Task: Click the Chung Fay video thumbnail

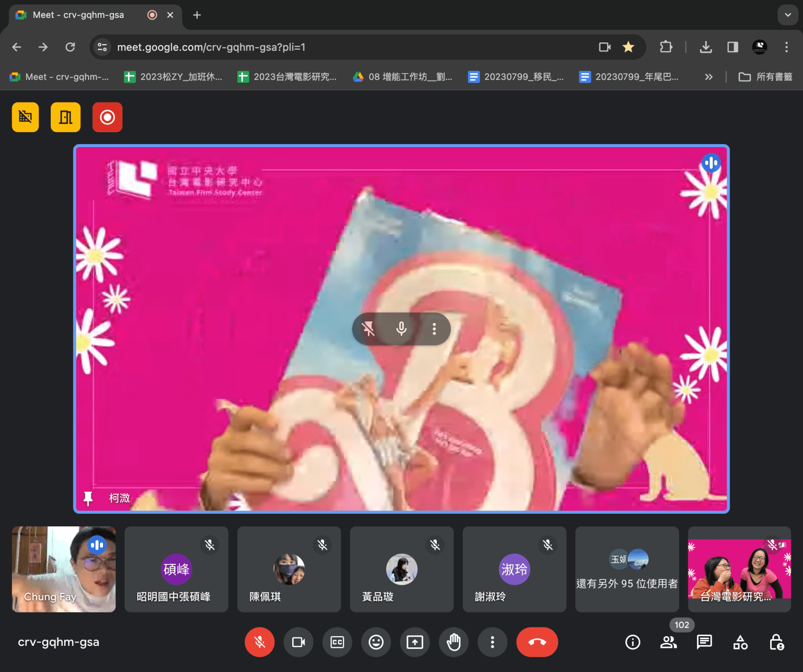Action: 64,569
